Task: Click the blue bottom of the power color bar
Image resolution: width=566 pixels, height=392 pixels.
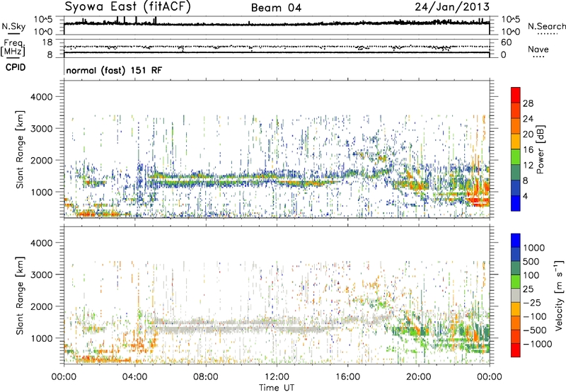Action: (516, 204)
